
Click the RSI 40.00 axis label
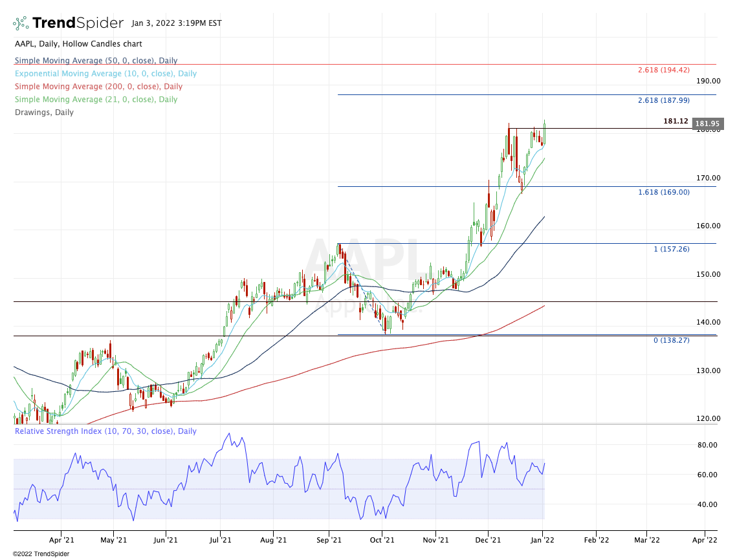pos(707,504)
